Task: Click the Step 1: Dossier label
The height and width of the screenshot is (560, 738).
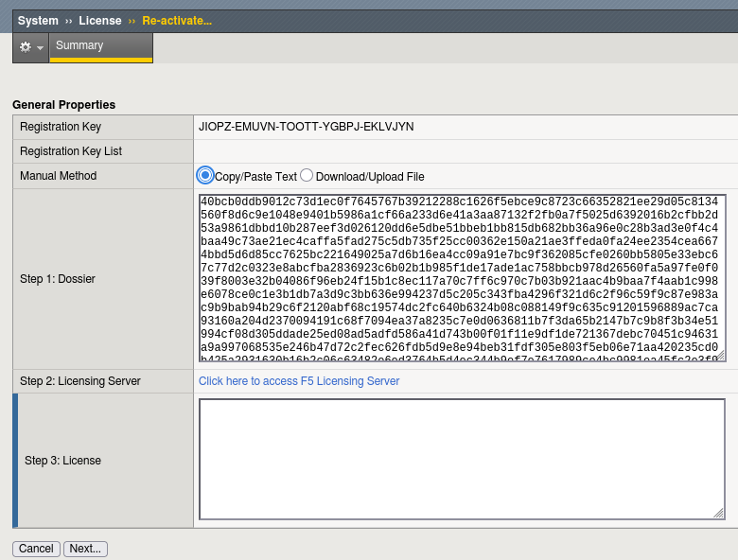Action: click(58, 279)
